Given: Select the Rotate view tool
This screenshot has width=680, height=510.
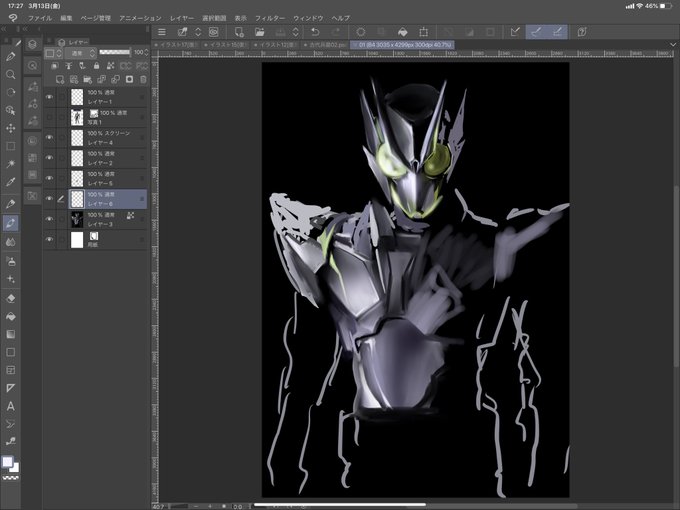Looking at the screenshot, I should pos(10,92).
